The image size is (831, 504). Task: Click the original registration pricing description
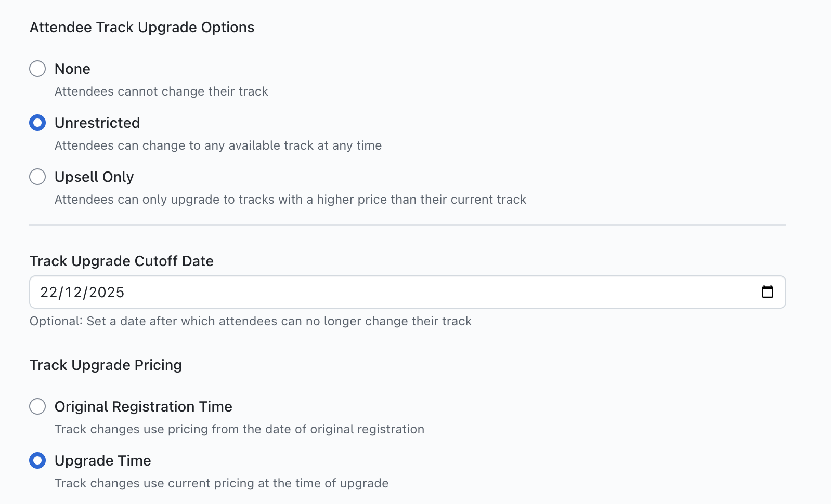tap(239, 429)
